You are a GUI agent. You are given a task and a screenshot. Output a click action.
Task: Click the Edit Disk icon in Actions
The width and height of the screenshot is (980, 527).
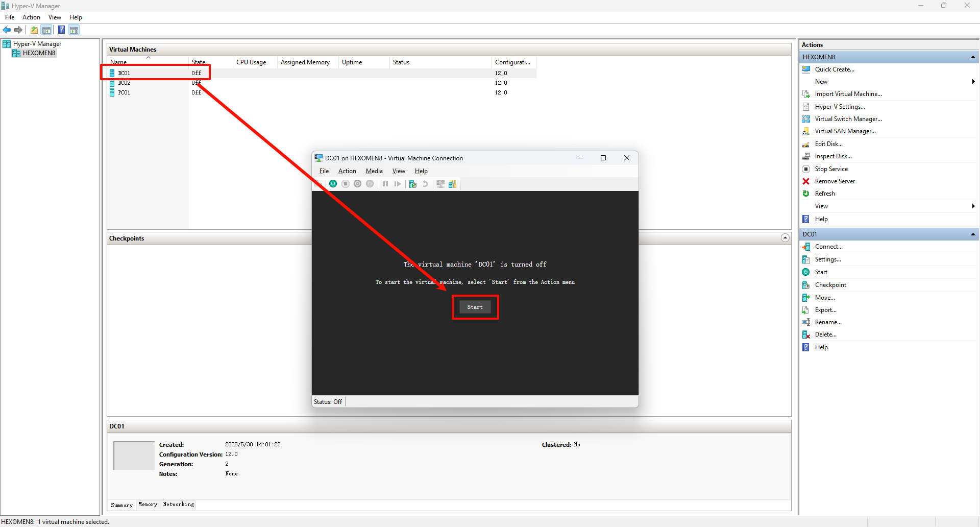click(x=806, y=144)
